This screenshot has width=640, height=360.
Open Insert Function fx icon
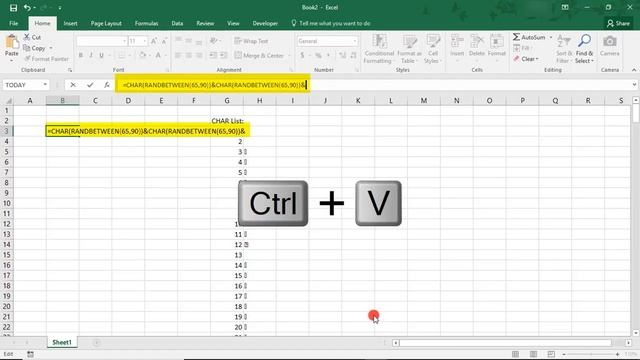click(107, 85)
